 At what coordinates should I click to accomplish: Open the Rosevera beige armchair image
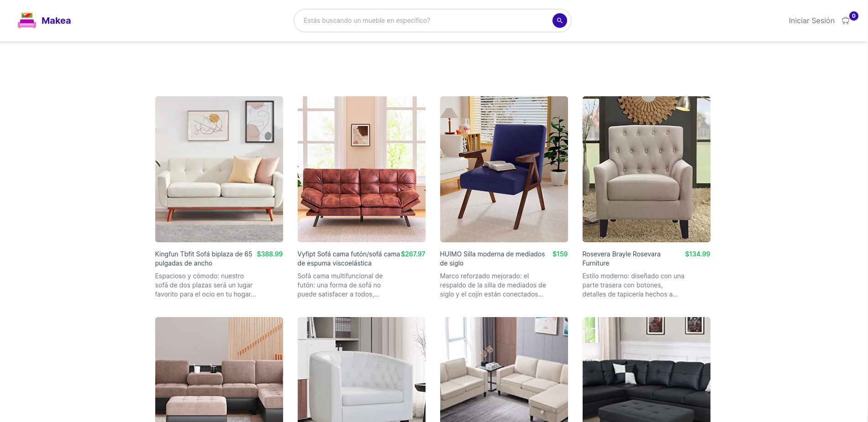[647, 169]
